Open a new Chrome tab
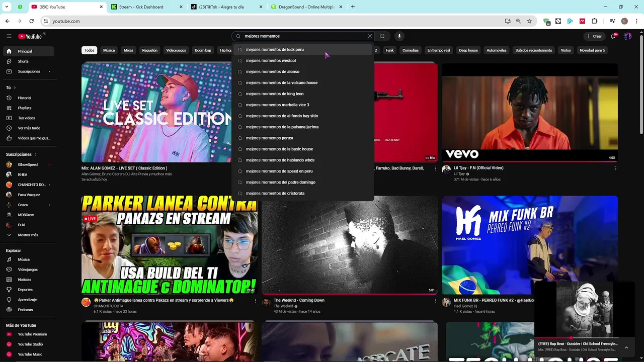The width and height of the screenshot is (644, 362). tap(353, 7)
